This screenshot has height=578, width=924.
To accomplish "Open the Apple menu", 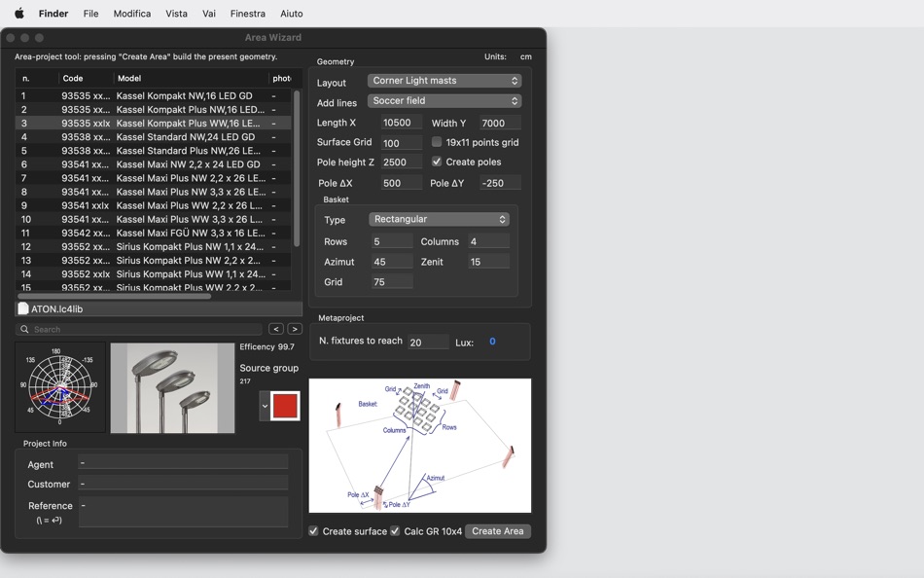I will (x=18, y=13).
